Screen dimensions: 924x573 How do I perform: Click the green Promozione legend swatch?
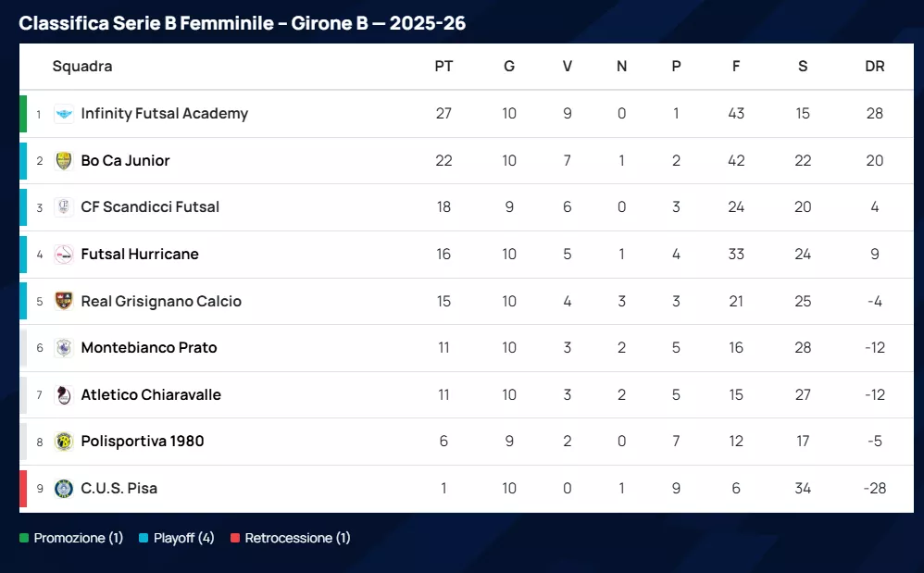click(x=24, y=538)
